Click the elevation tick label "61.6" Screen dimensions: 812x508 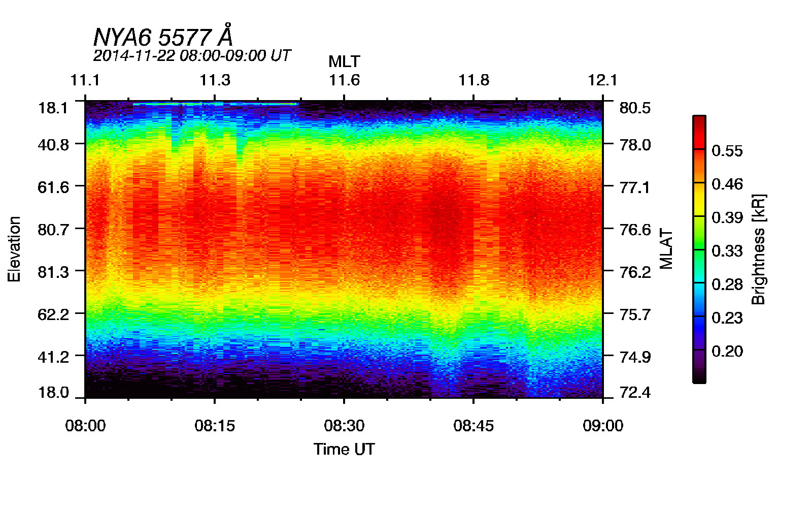click(x=53, y=187)
